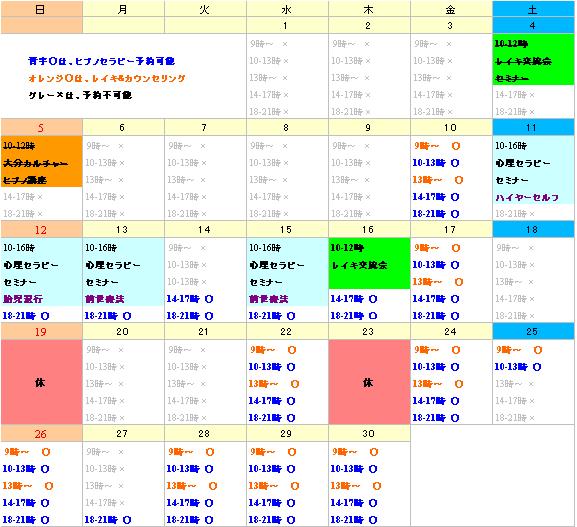Choose the 14-17時 slot on the 24th
The height and width of the screenshot is (527, 577).
(x=436, y=401)
